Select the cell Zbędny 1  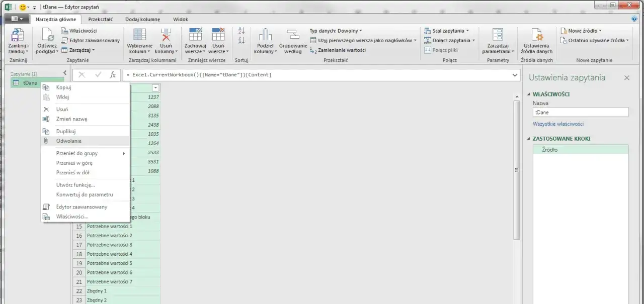[x=123, y=291]
